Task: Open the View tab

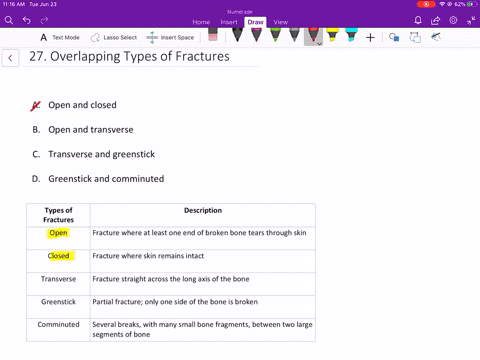Action: click(x=280, y=22)
